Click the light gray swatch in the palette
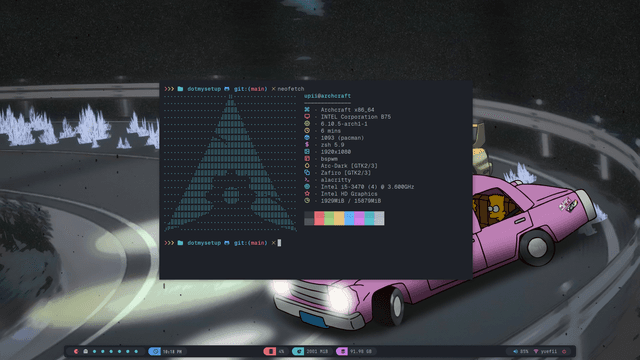 coord(379,218)
